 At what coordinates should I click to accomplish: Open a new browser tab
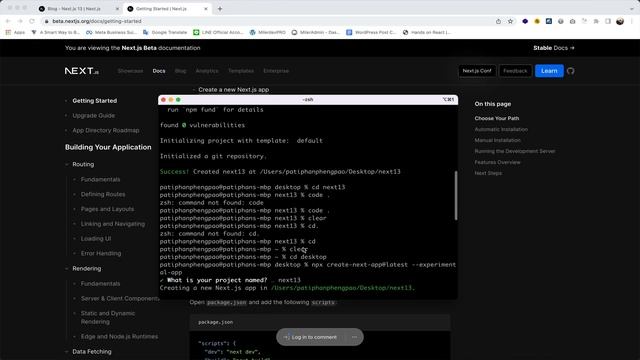pos(220,9)
